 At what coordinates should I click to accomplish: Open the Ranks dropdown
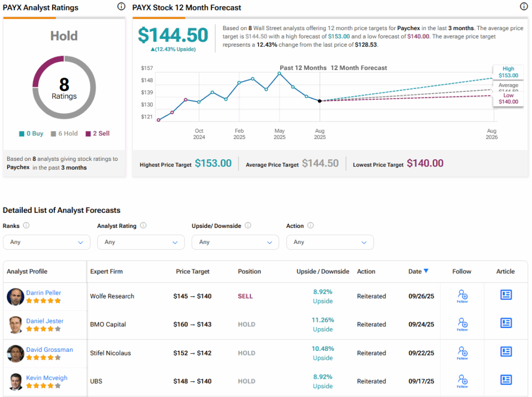pyautogui.click(x=46, y=242)
